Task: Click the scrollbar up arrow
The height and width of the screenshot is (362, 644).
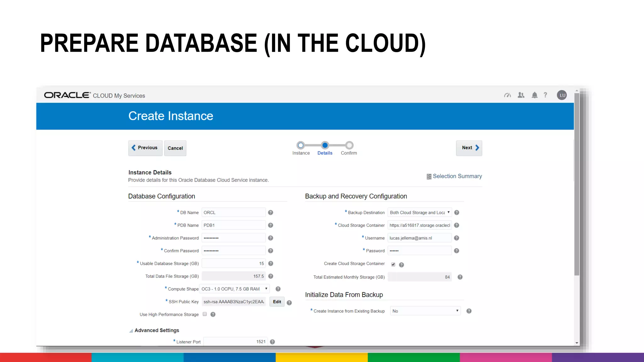Action: click(577, 90)
